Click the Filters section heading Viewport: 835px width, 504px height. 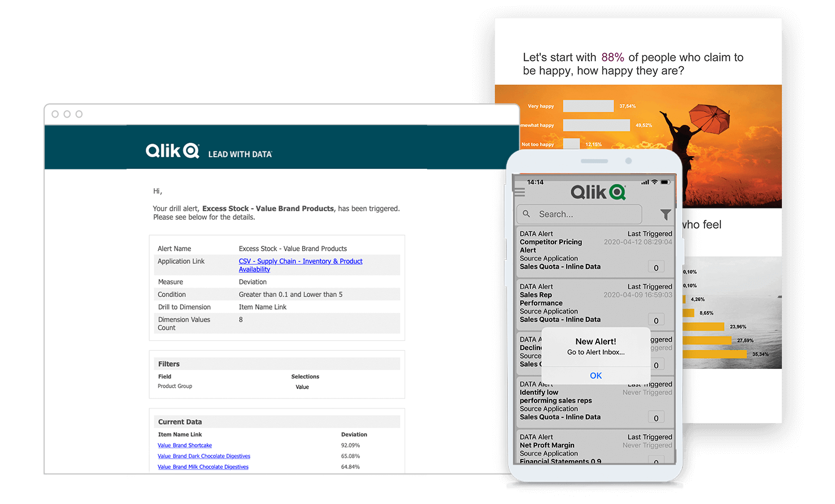169,364
